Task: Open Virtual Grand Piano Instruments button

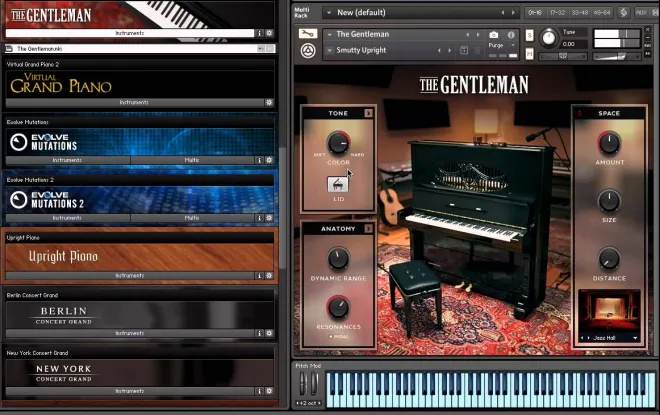Action: 134,102
